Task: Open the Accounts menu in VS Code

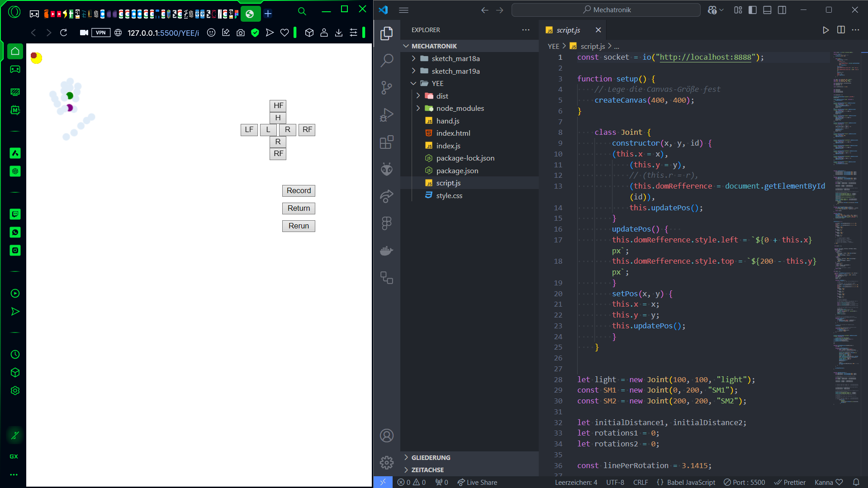Action: [x=387, y=436]
